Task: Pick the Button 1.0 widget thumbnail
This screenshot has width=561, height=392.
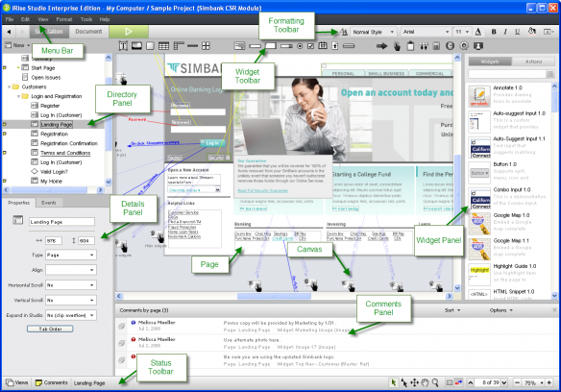Action: tap(479, 173)
